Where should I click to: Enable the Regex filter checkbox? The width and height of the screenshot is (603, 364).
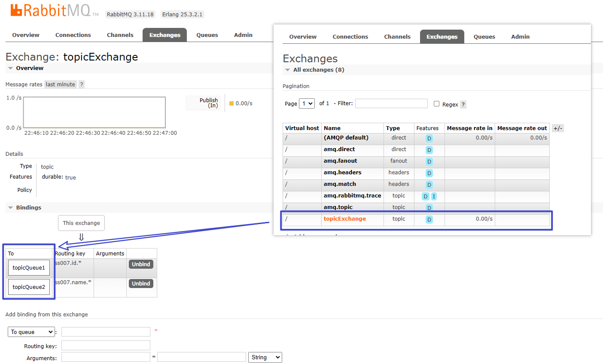(x=436, y=104)
